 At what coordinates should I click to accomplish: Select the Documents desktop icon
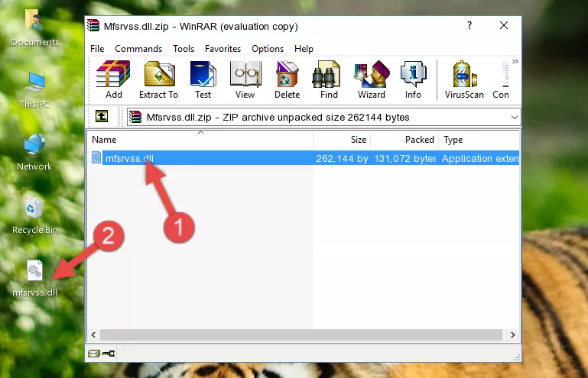pos(34,27)
